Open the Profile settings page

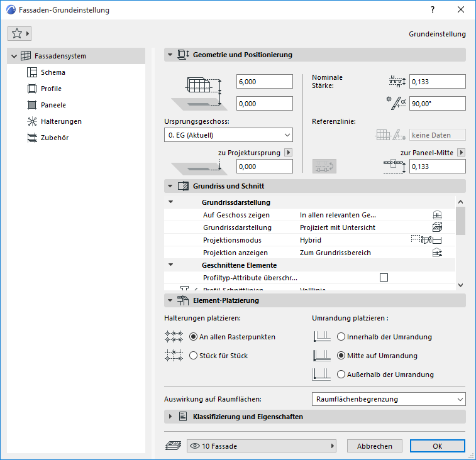click(51, 89)
